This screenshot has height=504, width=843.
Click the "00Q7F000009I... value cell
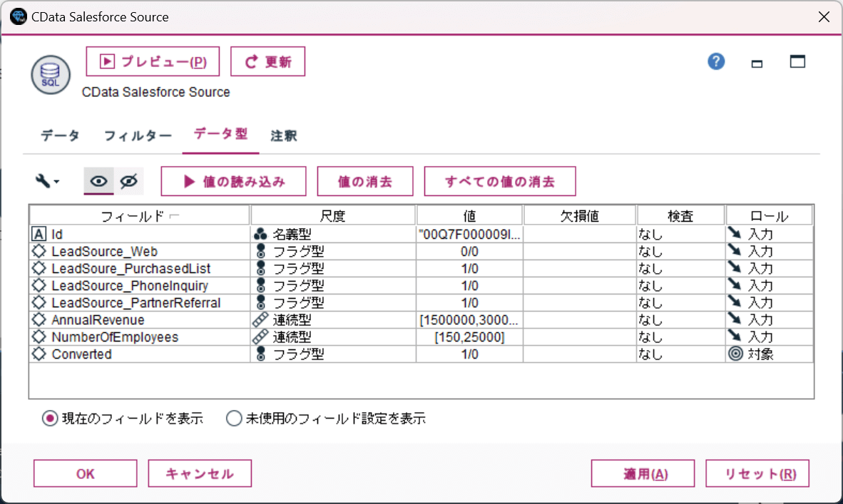click(469, 235)
